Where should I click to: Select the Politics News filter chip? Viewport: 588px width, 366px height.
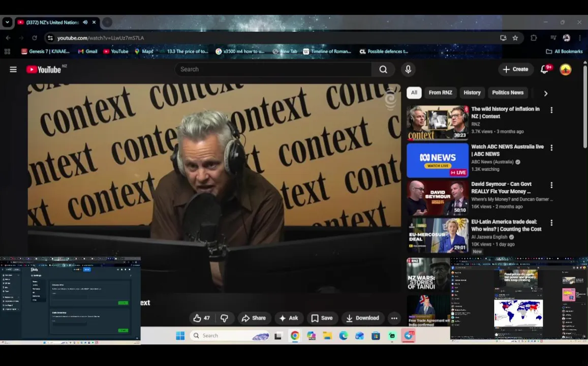pyautogui.click(x=507, y=93)
